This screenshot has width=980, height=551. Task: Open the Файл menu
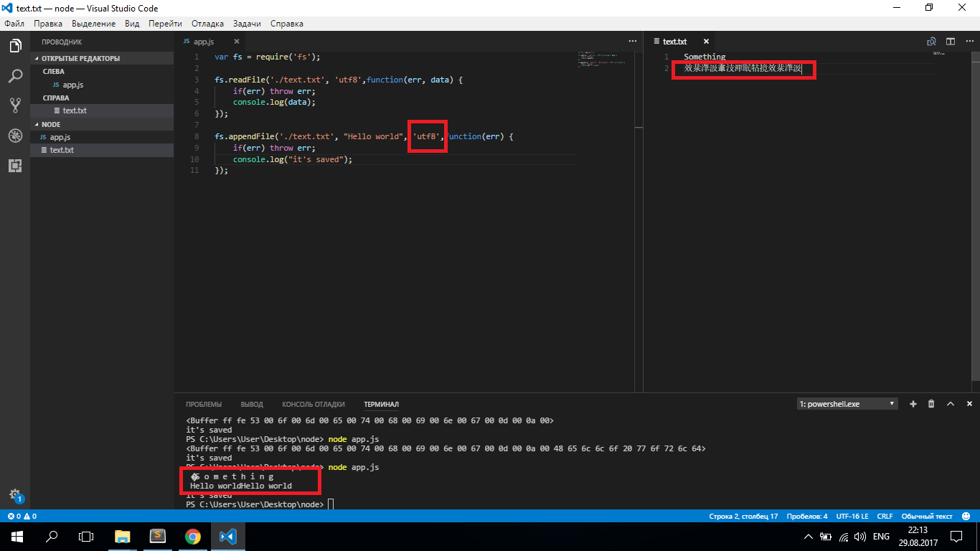tap(14, 24)
